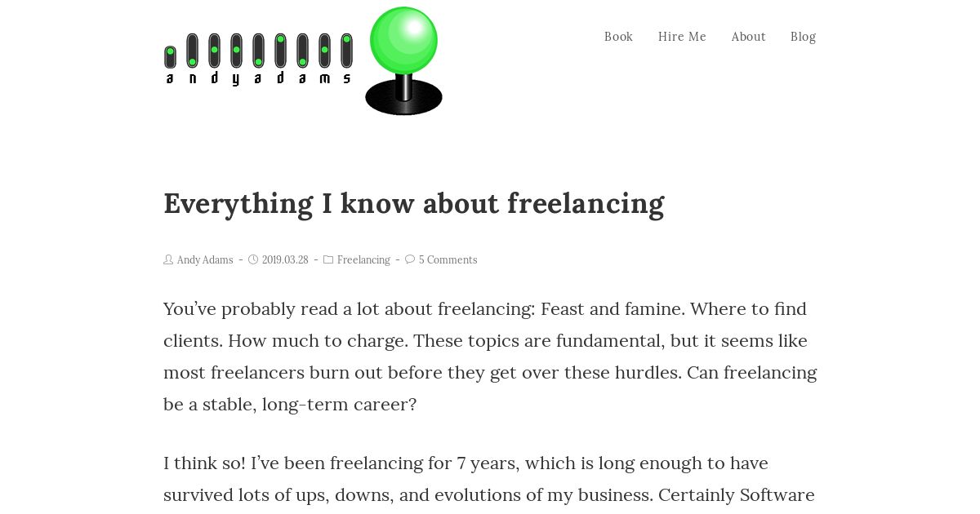Image resolution: width=980 pixels, height=514 pixels.
Task: Click the author person icon beside Andy Adams
Action: click(168, 259)
